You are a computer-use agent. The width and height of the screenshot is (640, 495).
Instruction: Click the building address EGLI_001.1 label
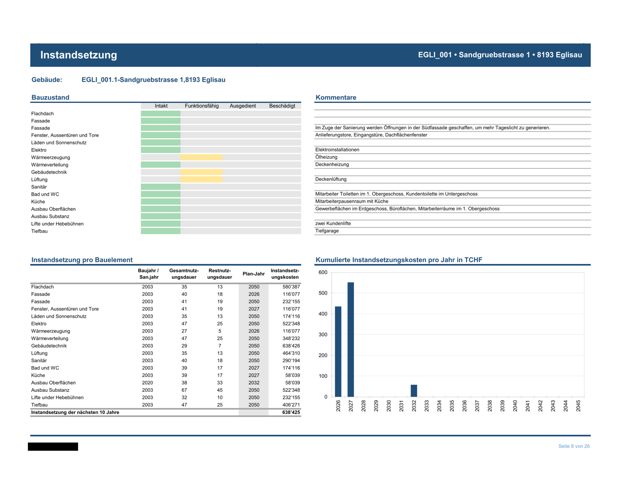coord(153,80)
